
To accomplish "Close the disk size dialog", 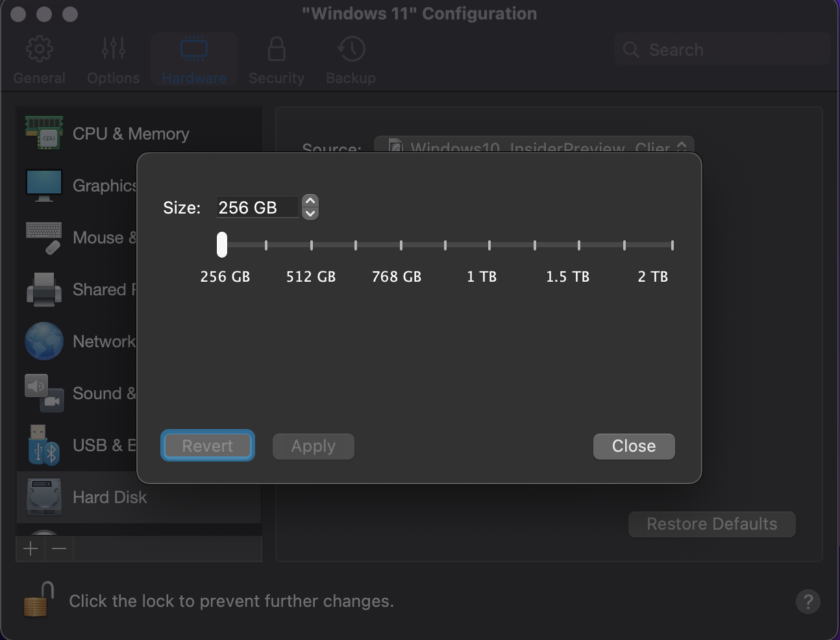I will pos(634,447).
